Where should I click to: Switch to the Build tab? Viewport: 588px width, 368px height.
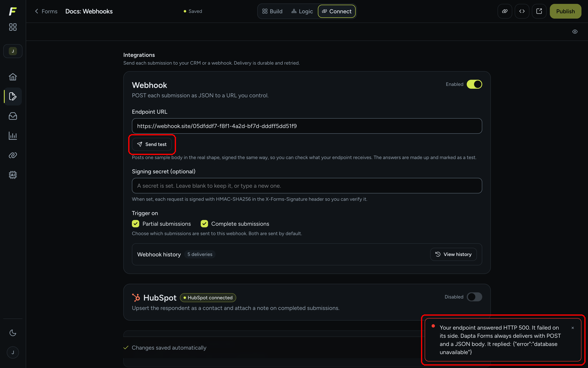pyautogui.click(x=272, y=11)
